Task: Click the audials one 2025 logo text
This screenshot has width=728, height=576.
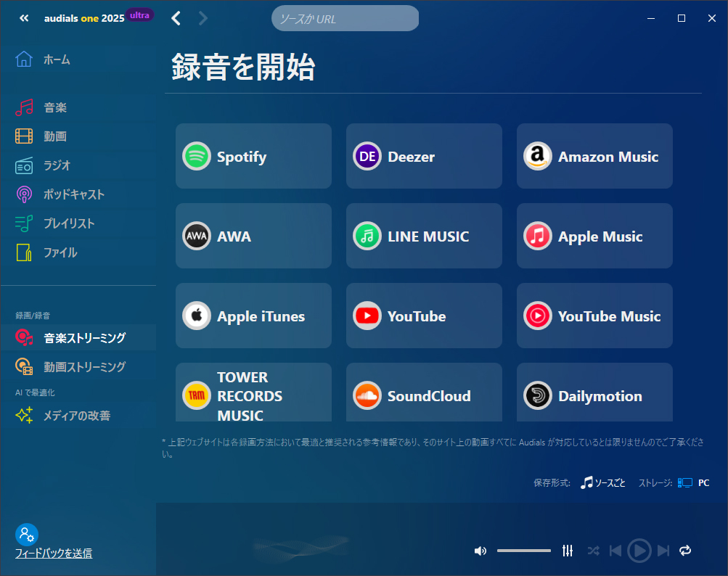Action: coord(84,18)
